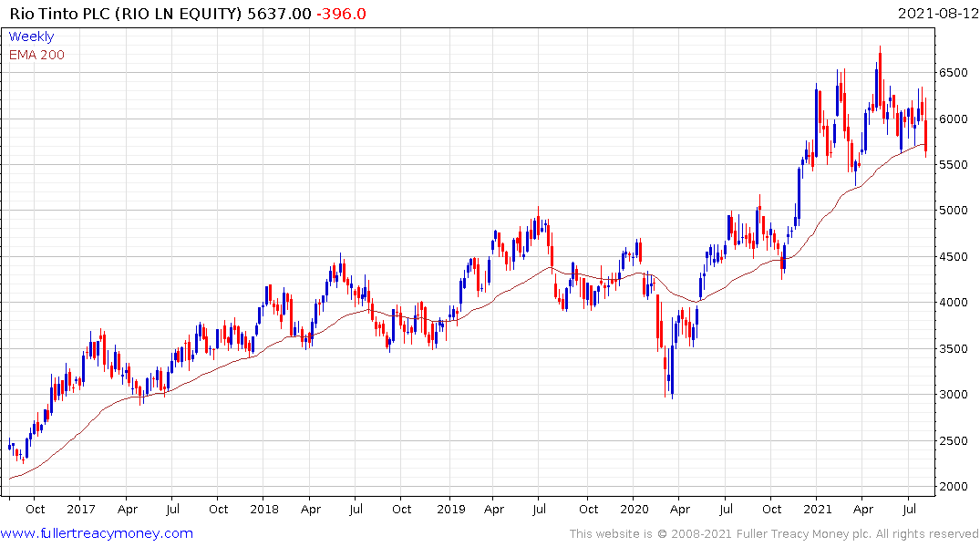Click the 6500 price axis label

[x=954, y=73]
